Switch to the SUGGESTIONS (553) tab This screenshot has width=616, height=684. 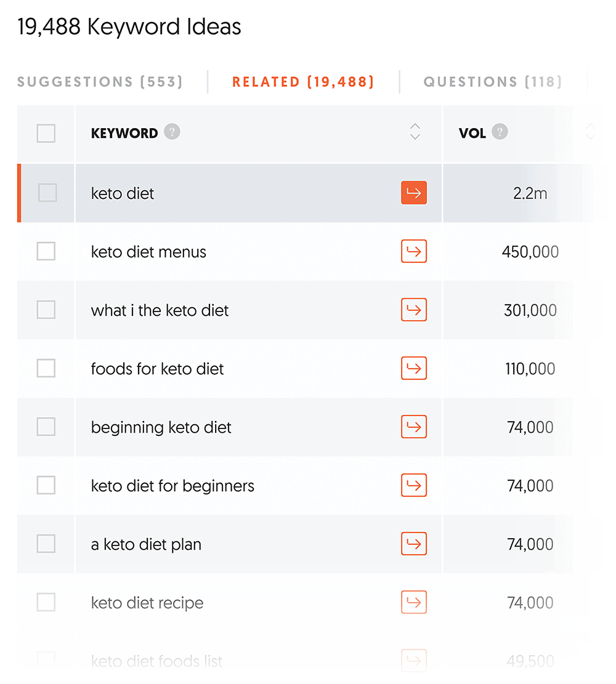point(100,81)
